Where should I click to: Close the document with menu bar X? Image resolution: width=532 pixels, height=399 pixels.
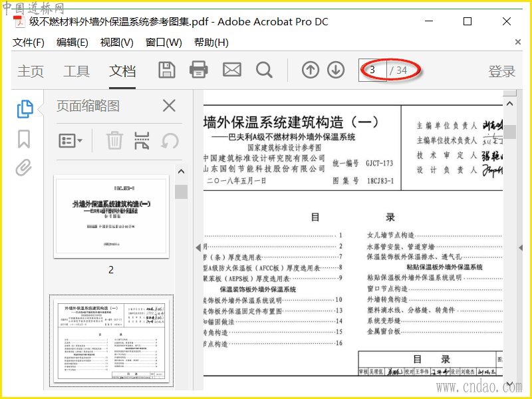pos(518,42)
